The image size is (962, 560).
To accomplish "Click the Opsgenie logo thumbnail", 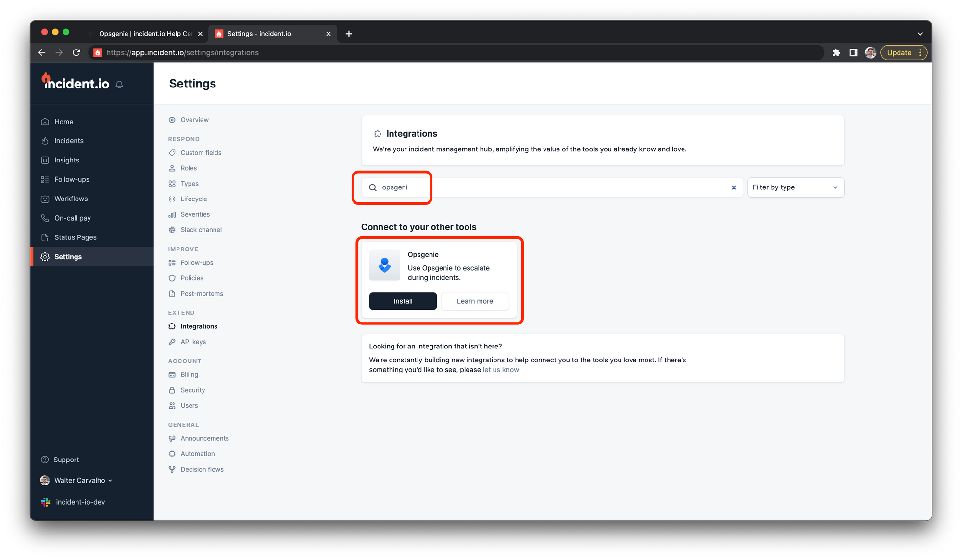I will pos(384,265).
